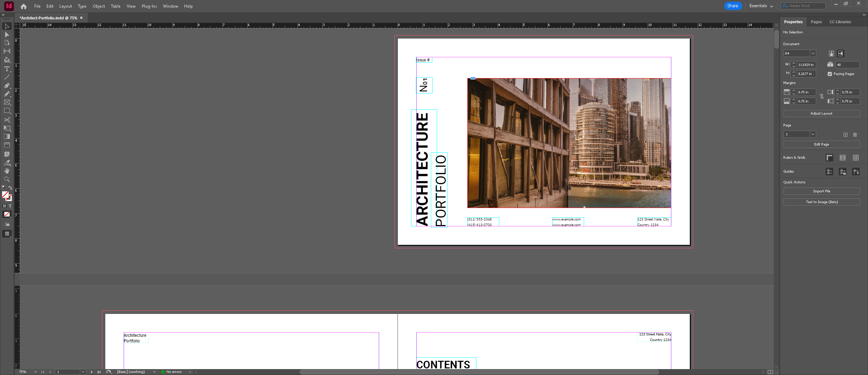Toggle formatting affects container button
Image resolution: width=868 pixels, height=375 pixels.
pos(5,206)
